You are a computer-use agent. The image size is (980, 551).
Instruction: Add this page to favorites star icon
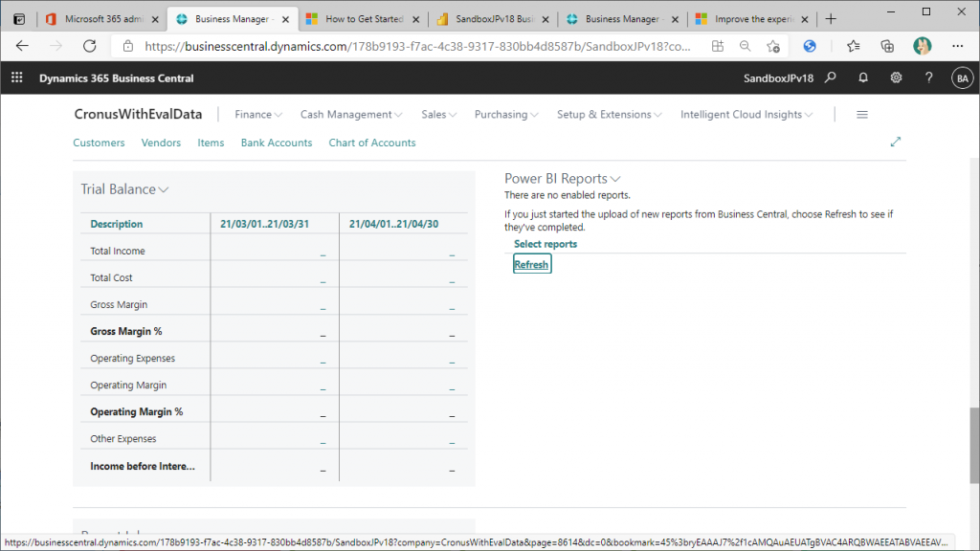[773, 46]
